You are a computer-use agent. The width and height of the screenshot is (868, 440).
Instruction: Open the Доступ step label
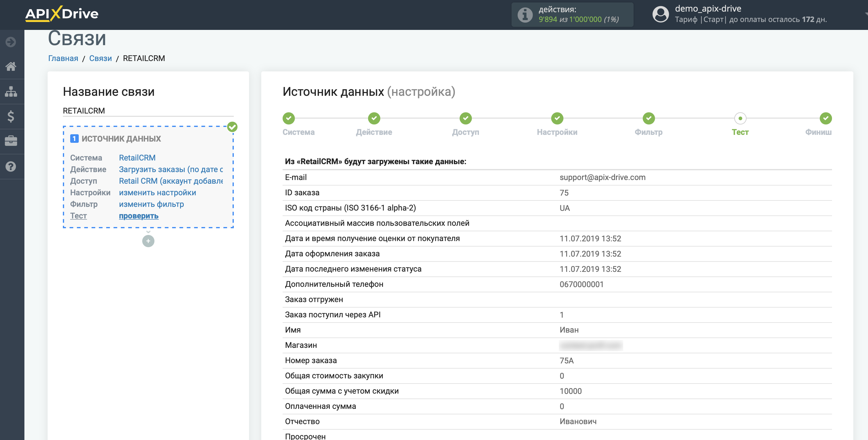tap(466, 132)
